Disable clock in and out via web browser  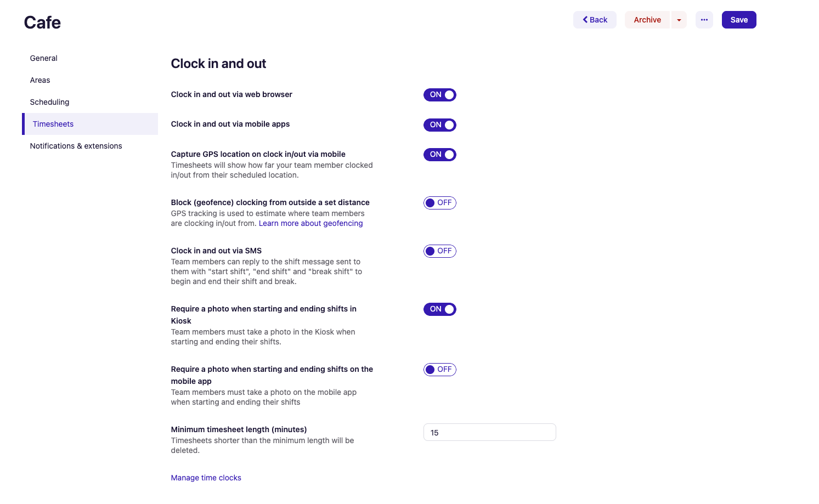(x=439, y=94)
